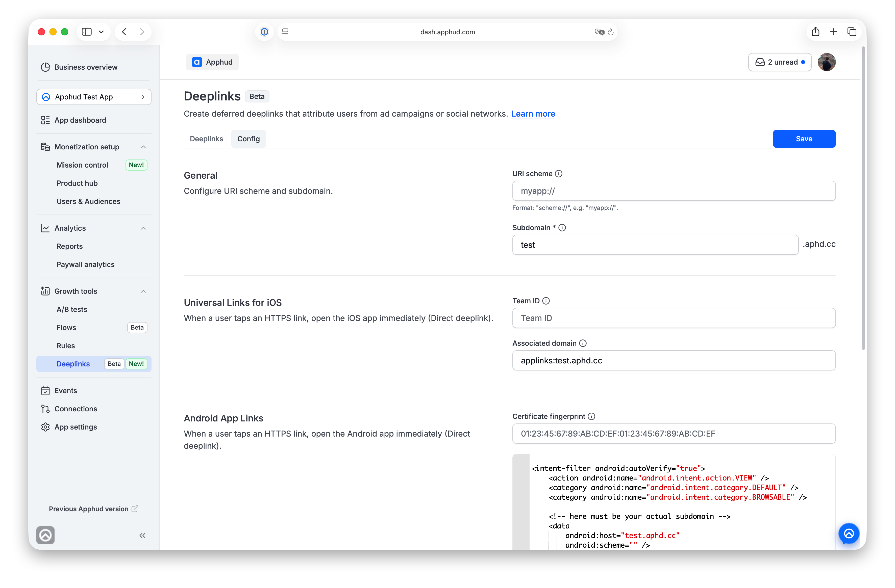Open Connections via its icon

click(45, 409)
